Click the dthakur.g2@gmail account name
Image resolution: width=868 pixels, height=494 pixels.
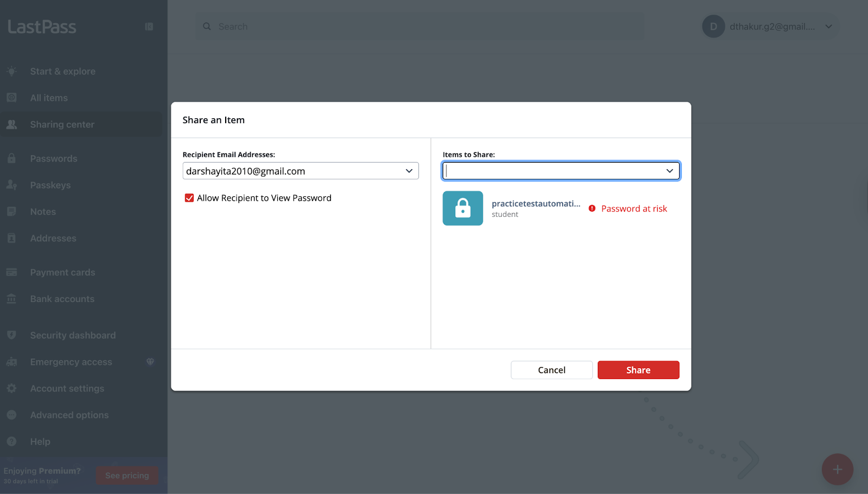click(x=772, y=27)
